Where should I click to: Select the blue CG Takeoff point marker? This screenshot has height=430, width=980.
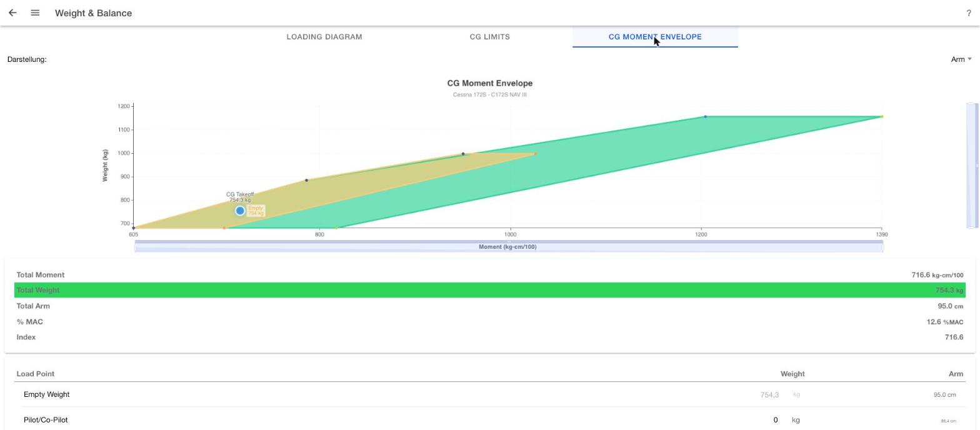click(x=240, y=211)
